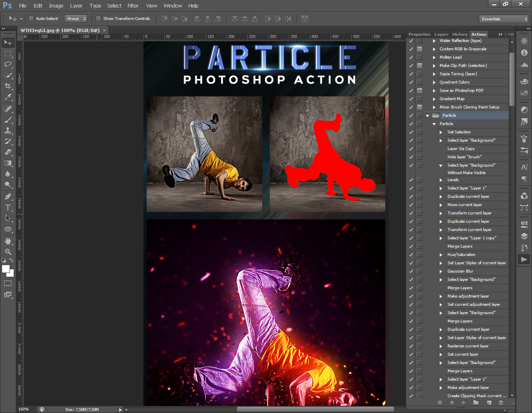Expand the Hue/Saturation step
Image resolution: width=532 pixels, height=413 pixels.
pos(441,255)
